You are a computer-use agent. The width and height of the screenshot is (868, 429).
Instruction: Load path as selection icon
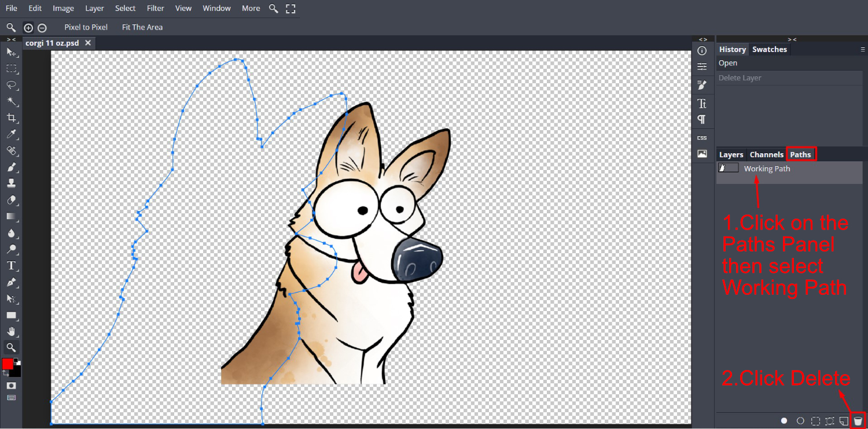point(815,421)
